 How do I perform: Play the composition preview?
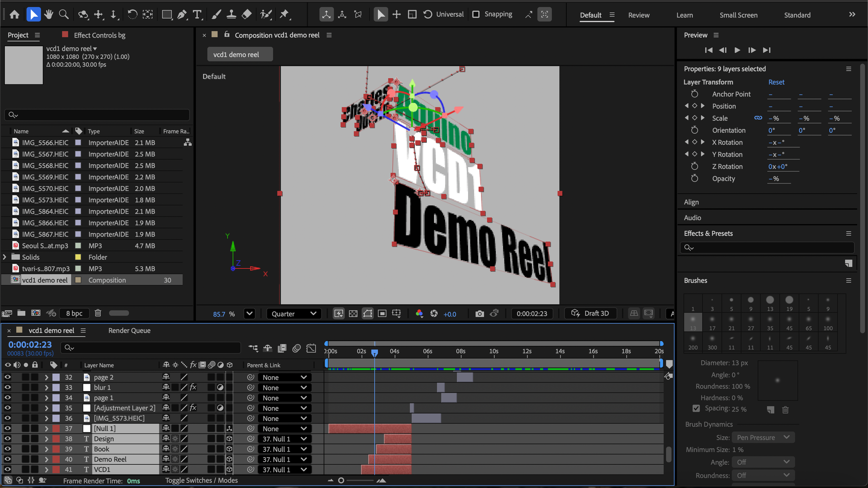coord(737,50)
